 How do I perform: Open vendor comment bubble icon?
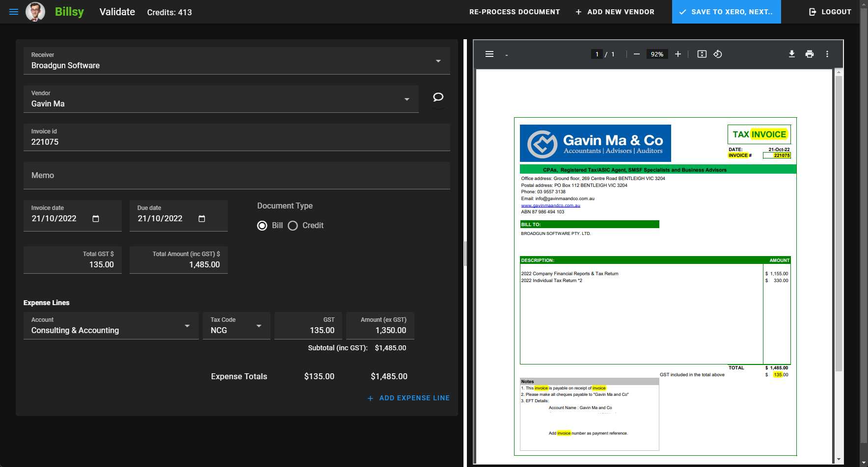tap(438, 97)
